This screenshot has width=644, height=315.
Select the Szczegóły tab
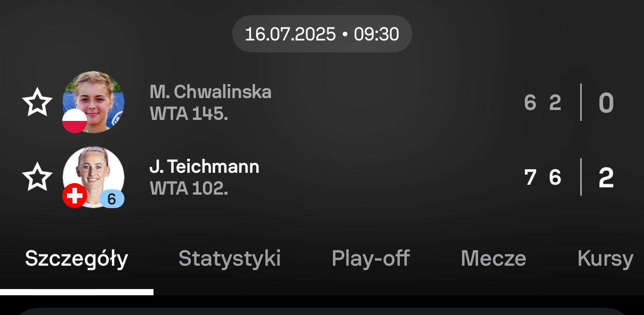[x=77, y=258]
